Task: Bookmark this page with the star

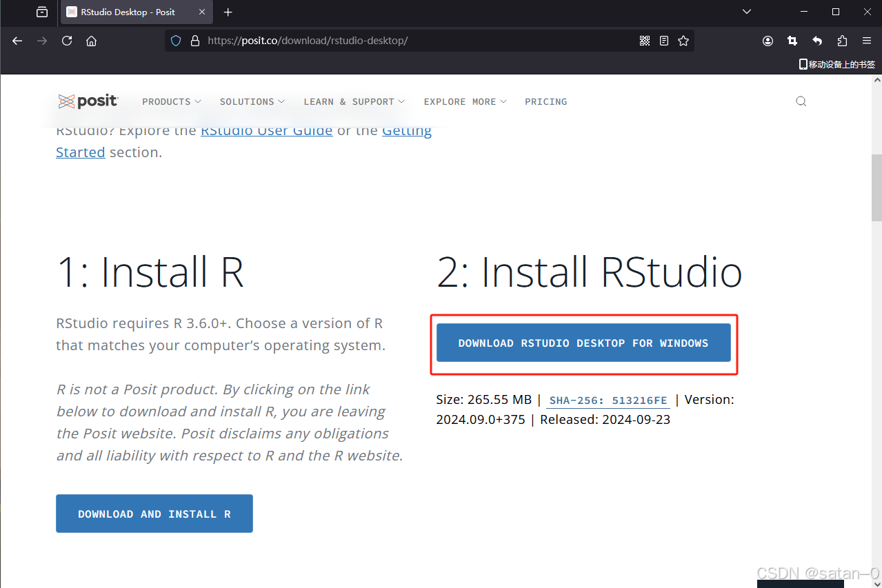Action: (x=683, y=41)
